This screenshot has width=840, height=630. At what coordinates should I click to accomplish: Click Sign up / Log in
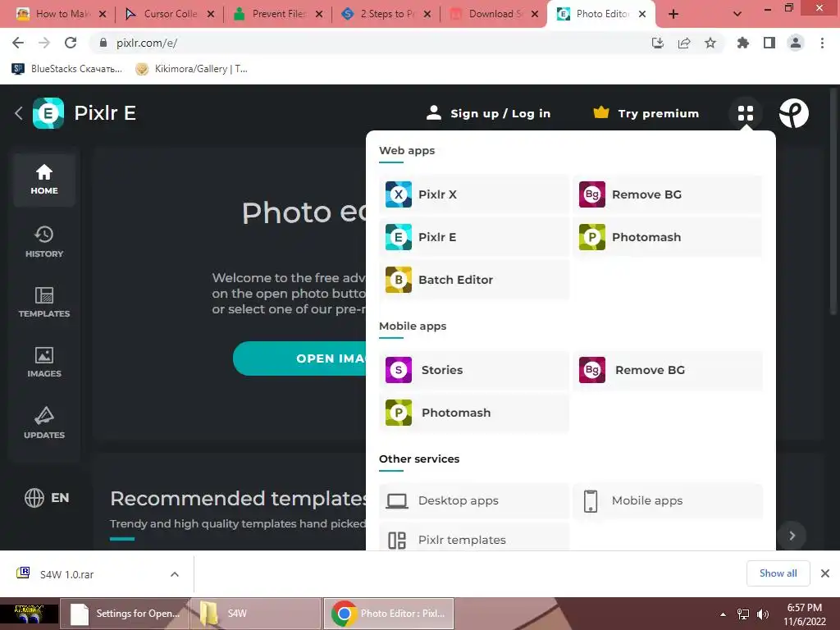(489, 113)
